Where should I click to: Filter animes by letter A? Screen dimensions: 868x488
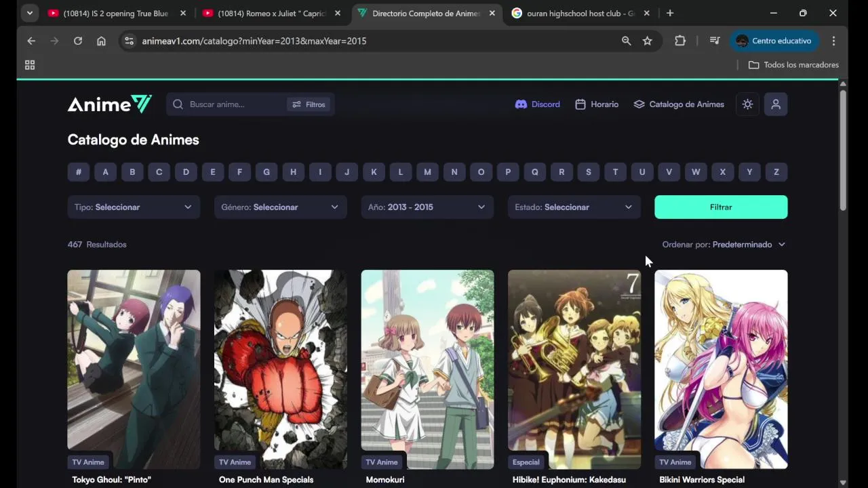click(105, 172)
